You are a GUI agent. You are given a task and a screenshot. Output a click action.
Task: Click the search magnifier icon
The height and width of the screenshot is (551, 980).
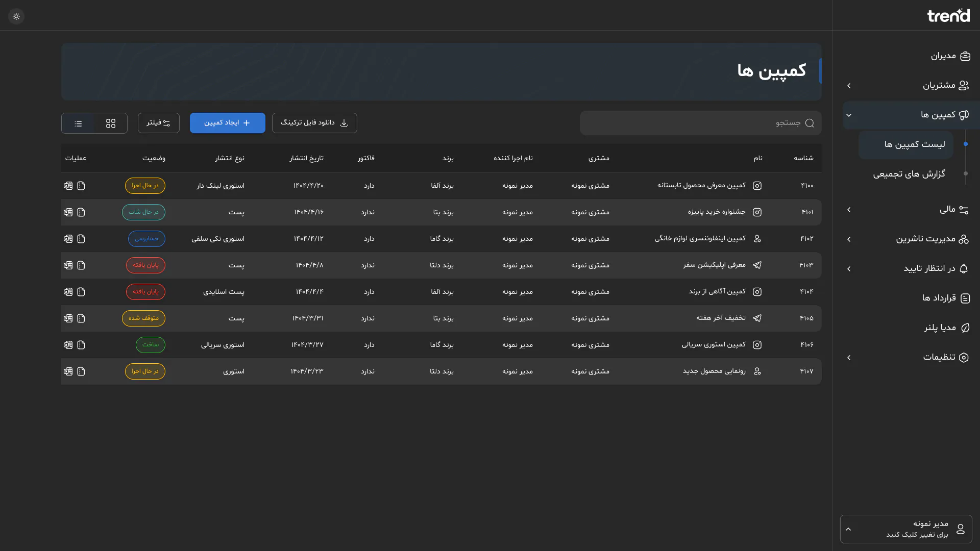[x=810, y=123]
